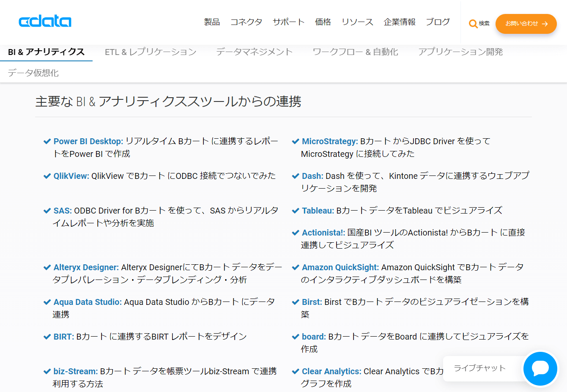The width and height of the screenshot is (567, 392).
Task: Click the 検索 label
Action: pos(484,24)
